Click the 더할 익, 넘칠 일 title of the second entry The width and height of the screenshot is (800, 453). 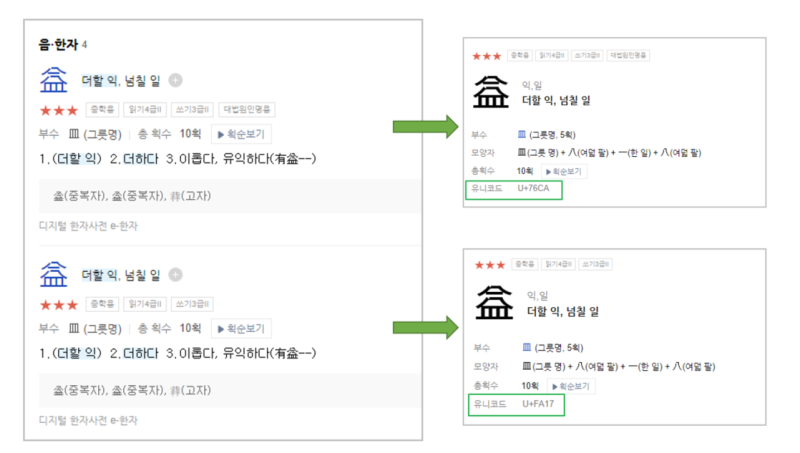point(121,275)
